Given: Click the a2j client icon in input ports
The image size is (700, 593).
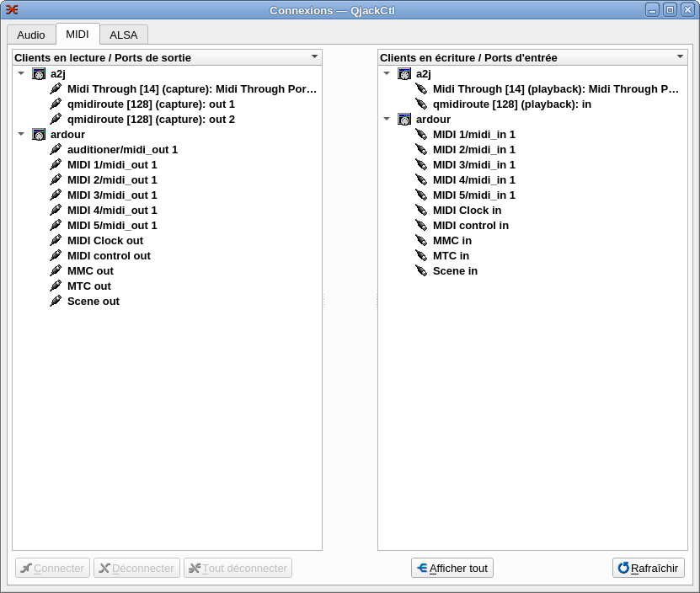Looking at the screenshot, I should (x=404, y=74).
